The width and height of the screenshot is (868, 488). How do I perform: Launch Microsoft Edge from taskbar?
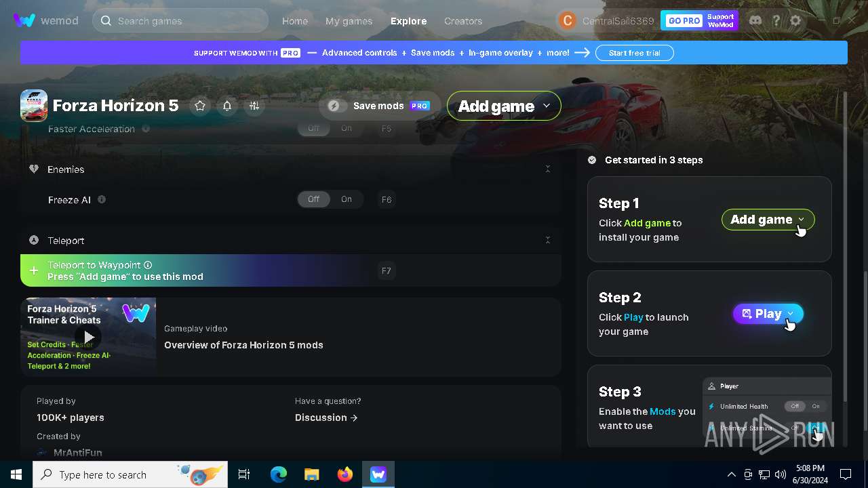(x=279, y=474)
